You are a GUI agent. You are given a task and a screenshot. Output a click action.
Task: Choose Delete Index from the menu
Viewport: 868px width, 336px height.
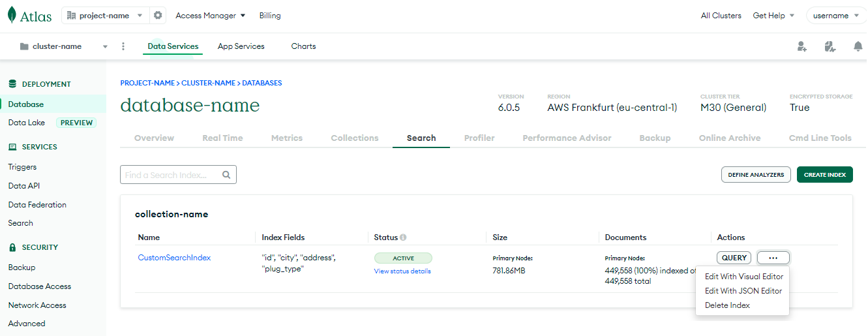pyautogui.click(x=727, y=305)
